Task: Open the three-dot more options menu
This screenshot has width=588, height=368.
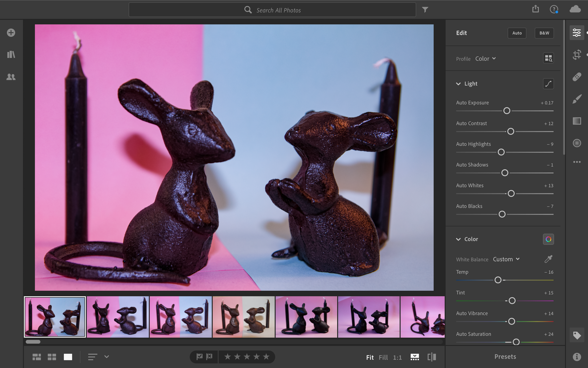Action: pos(577,162)
